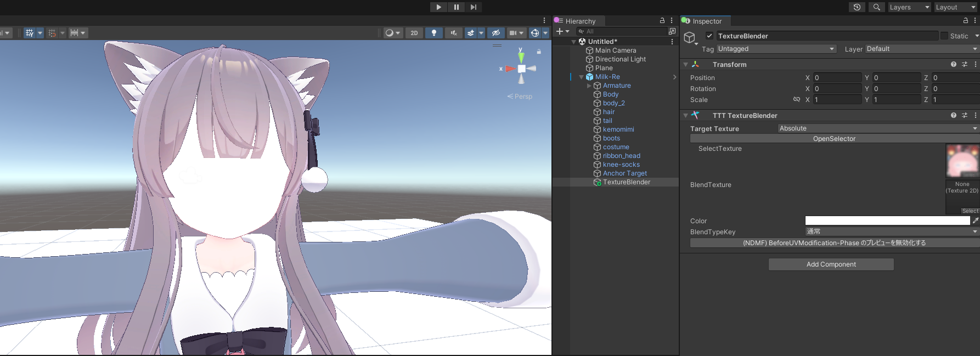Image resolution: width=980 pixels, height=356 pixels.
Task: Toggle scene audio mute icon
Action: point(454,33)
